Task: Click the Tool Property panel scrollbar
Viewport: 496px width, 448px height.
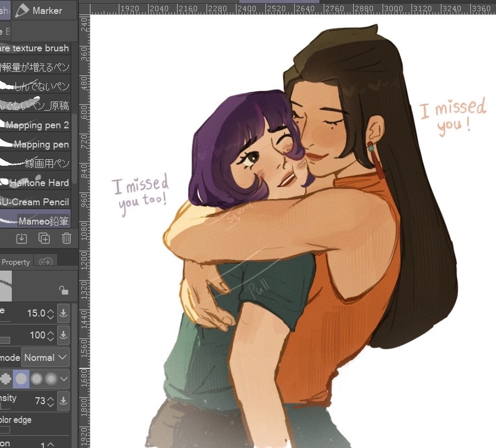Action: [75, 375]
